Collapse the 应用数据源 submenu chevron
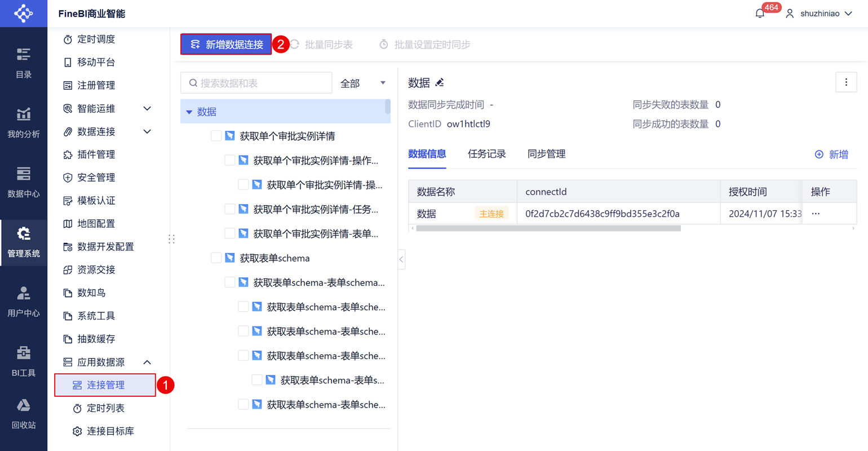Image resolution: width=868 pixels, height=451 pixels. [147, 362]
